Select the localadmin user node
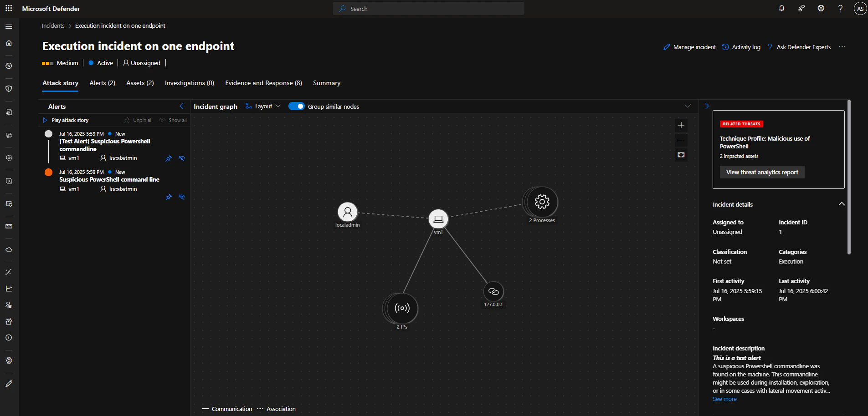The height and width of the screenshot is (416, 868). tap(348, 212)
